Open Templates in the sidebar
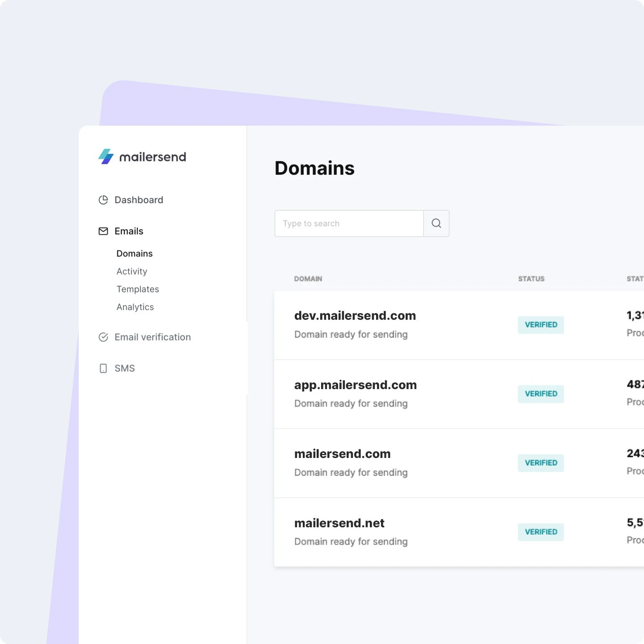This screenshot has height=644, width=644. pos(138,289)
